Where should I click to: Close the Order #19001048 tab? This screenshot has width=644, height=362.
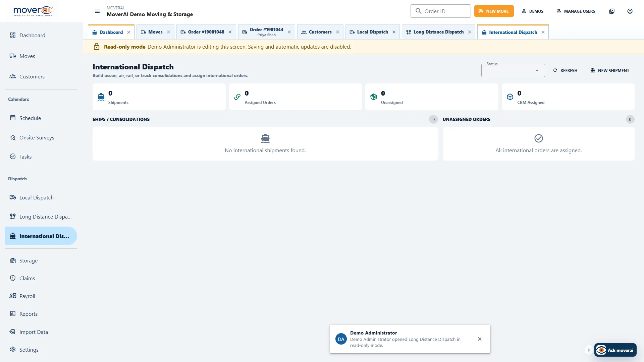[x=230, y=32]
